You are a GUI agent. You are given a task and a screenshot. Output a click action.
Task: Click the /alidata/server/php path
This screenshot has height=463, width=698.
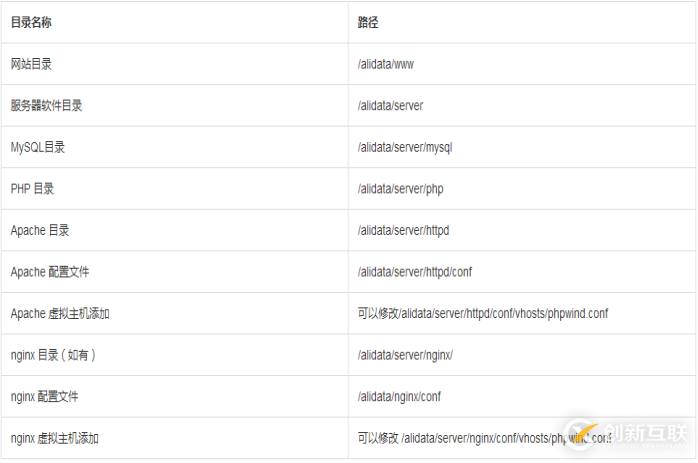click(399, 188)
